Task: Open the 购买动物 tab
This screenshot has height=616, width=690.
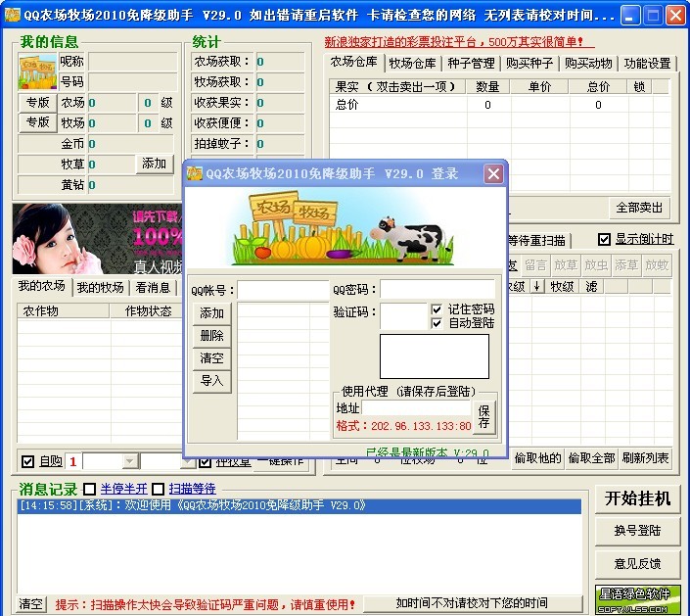Action: 588,64
